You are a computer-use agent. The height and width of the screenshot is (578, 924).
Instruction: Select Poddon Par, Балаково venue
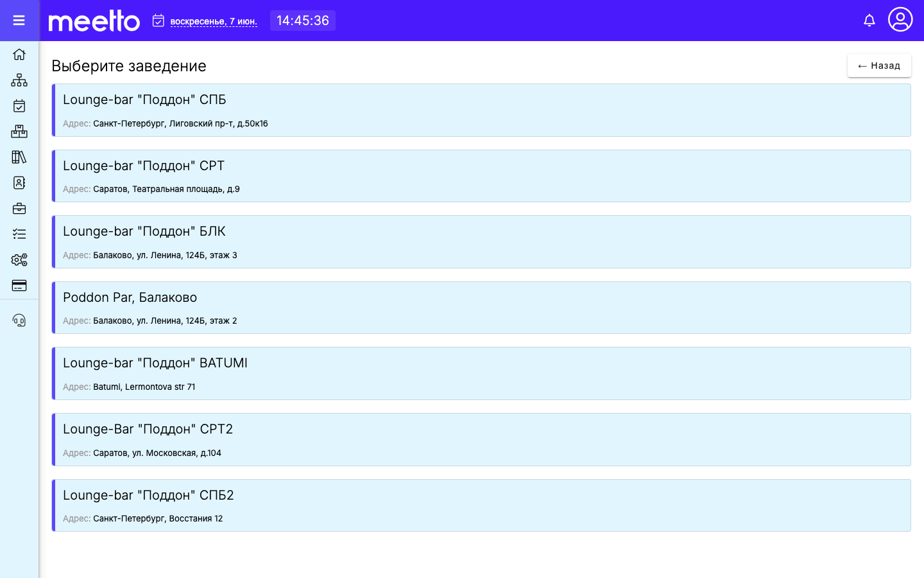tap(481, 308)
